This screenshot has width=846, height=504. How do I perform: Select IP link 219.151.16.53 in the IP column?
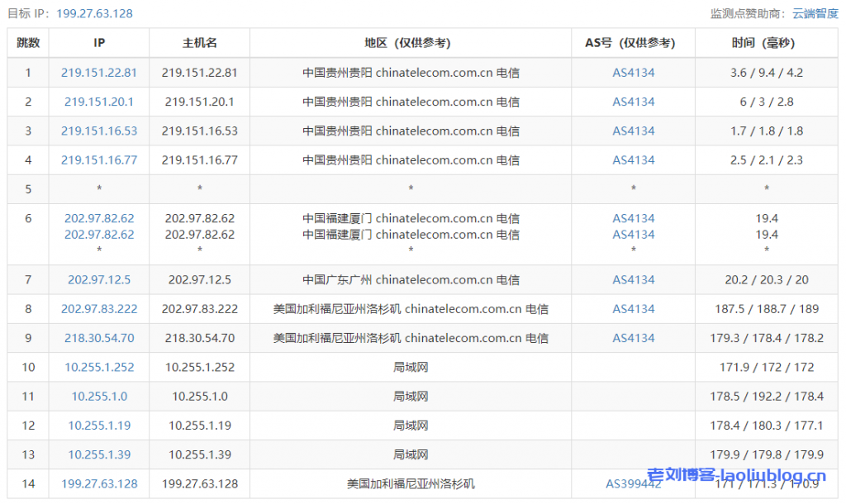pyautogui.click(x=99, y=131)
